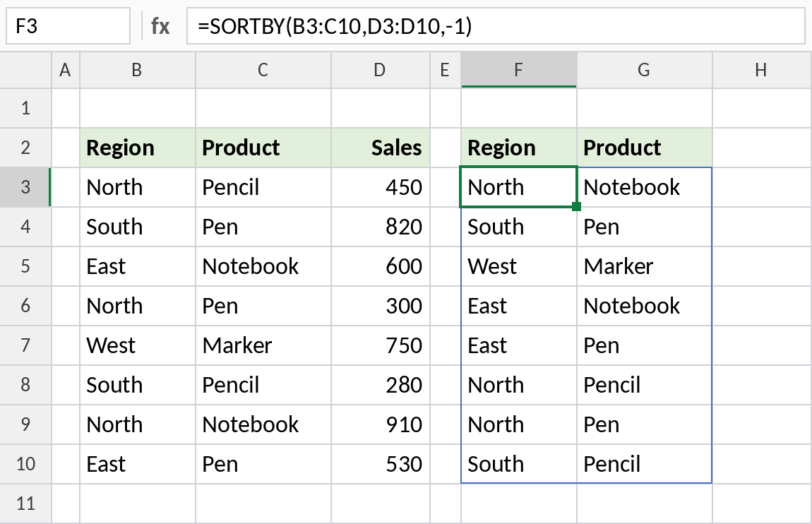Select column D header
Image resolution: width=812 pixels, height=524 pixels.
[x=380, y=70]
